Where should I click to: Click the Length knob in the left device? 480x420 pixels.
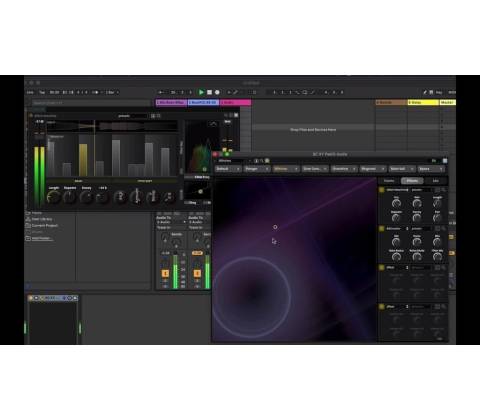point(54,197)
